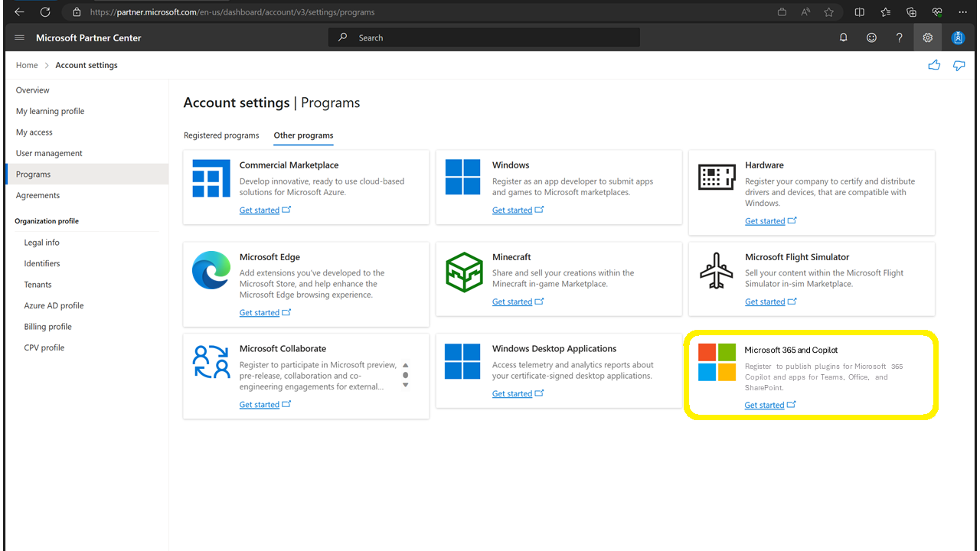Open the browser split screen icon
Viewport: 980px width, 551px height.
(x=860, y=12)
